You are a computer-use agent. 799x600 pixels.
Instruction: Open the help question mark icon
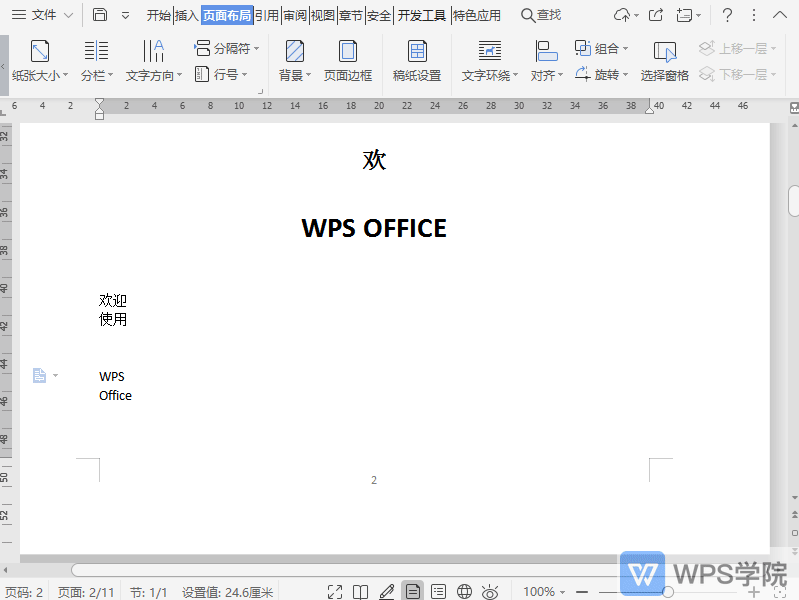[727, 15]
